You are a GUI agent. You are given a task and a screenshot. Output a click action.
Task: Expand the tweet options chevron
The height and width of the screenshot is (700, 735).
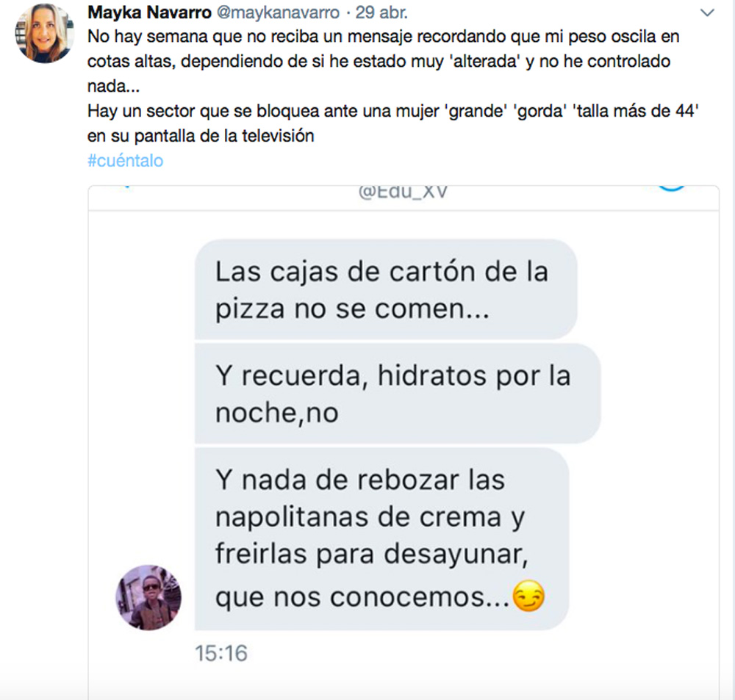click(707, 13)
